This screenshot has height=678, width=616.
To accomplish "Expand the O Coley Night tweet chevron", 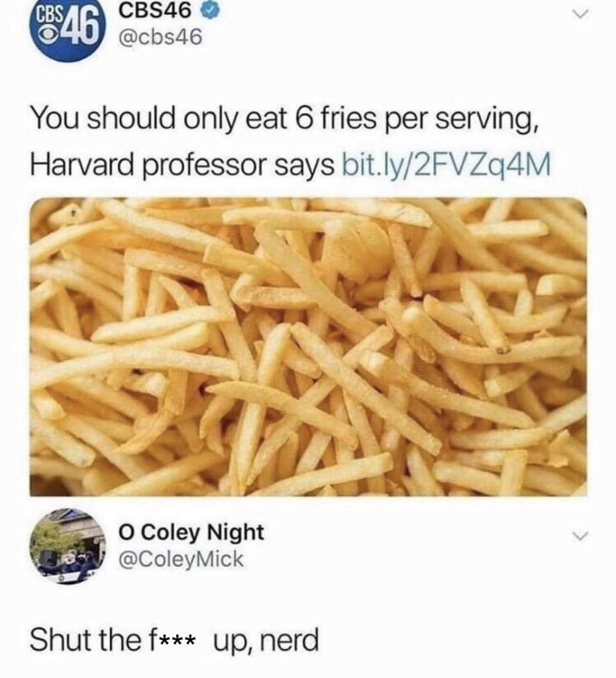I will coord(579,536).
